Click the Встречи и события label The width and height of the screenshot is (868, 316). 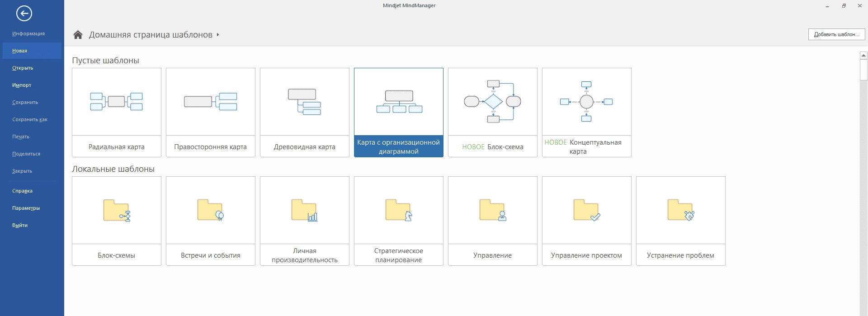point(211,255)
